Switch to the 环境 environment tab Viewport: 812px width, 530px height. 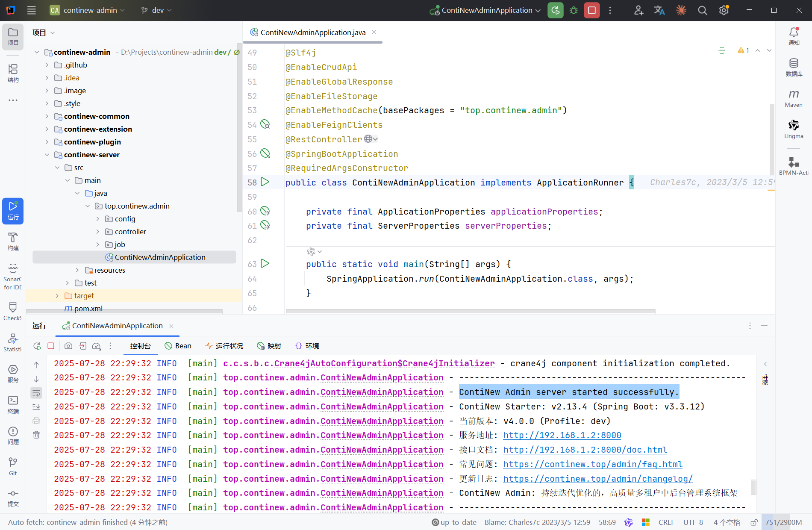click(x=307, y=346)
